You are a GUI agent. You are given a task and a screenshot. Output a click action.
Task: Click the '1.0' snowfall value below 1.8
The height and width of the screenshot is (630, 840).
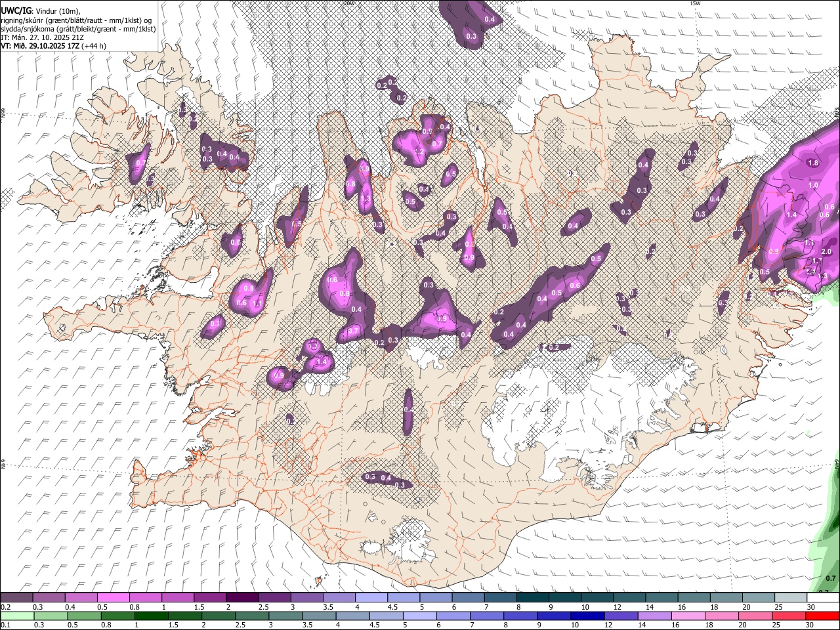(x=813, y=185)
